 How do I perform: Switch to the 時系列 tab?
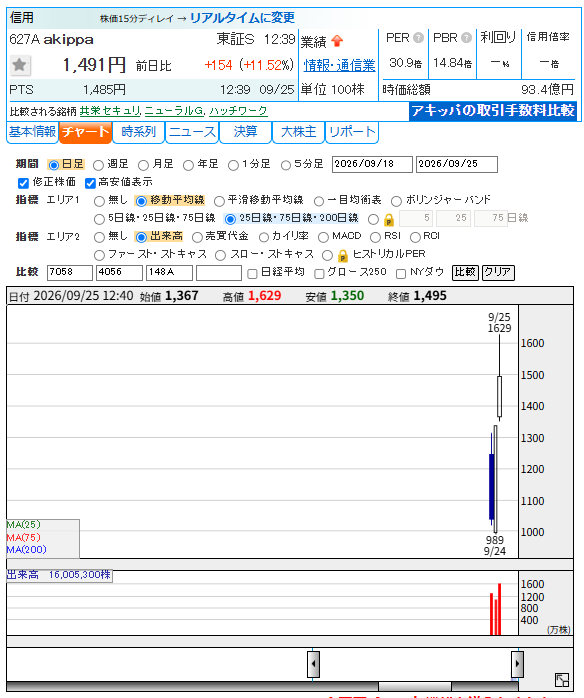point(138,132)
